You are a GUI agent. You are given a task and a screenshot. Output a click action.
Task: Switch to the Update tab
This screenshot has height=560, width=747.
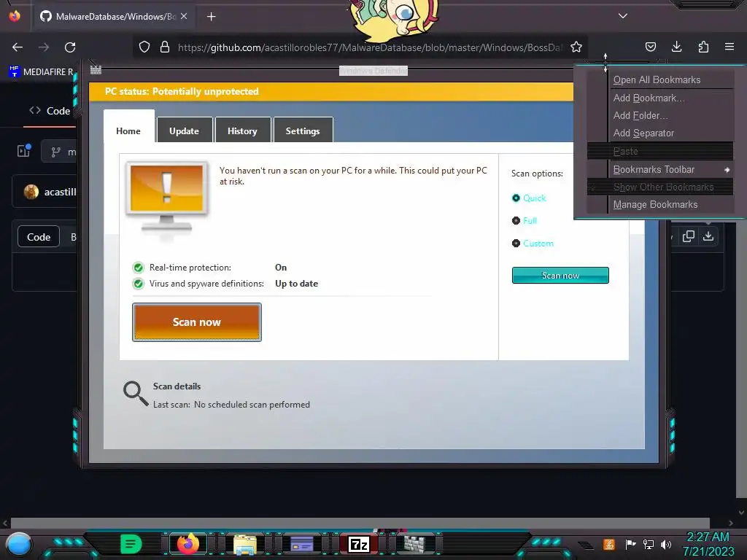click(x=184, y=130)
